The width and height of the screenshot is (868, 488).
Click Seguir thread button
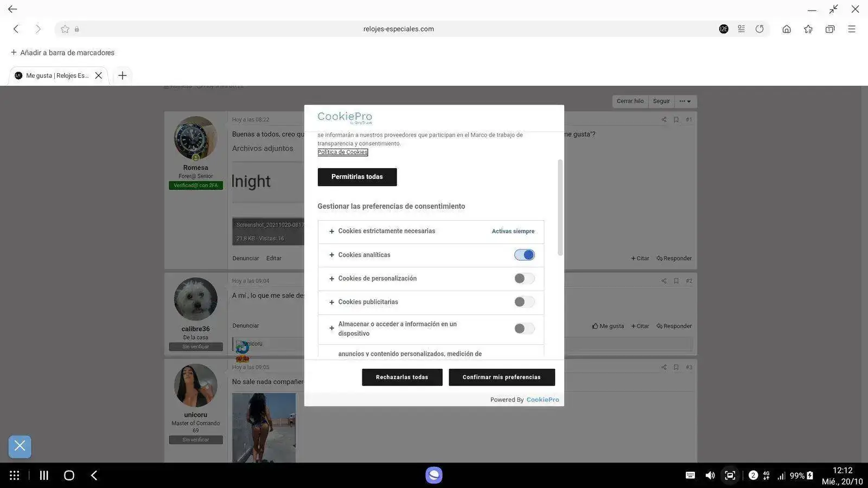tap(661, 101)
